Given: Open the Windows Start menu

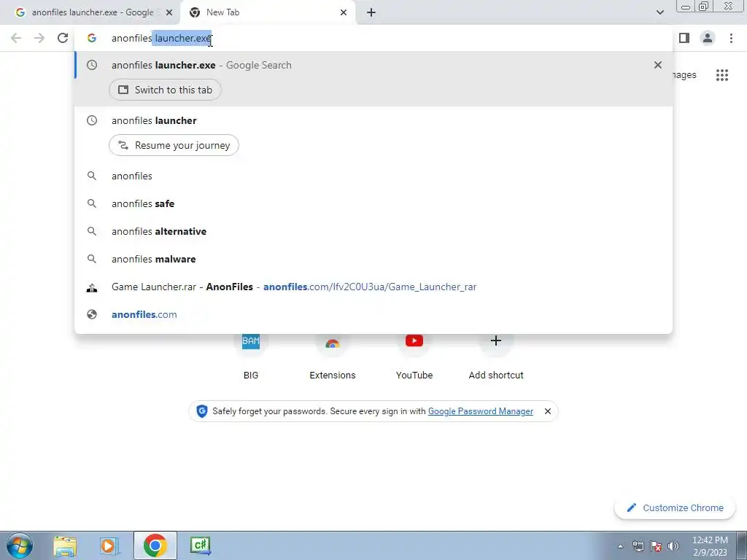Looking at the screenshot, I should [20, 545].
